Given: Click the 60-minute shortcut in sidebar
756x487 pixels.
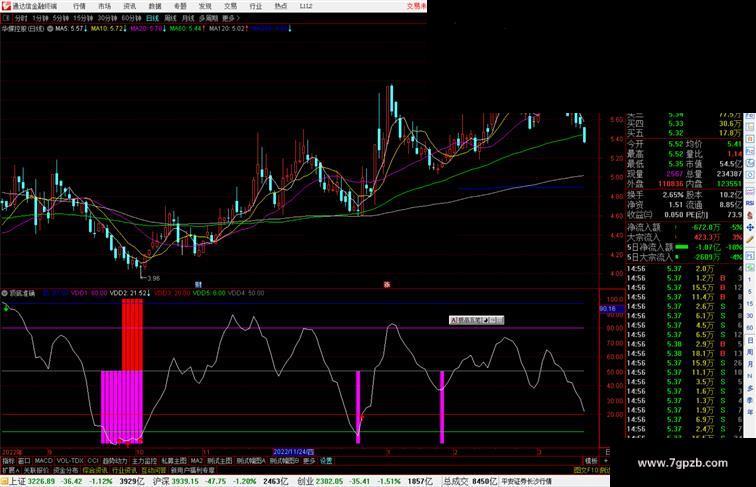Looking at the screenshot, I should coord(750,327).
